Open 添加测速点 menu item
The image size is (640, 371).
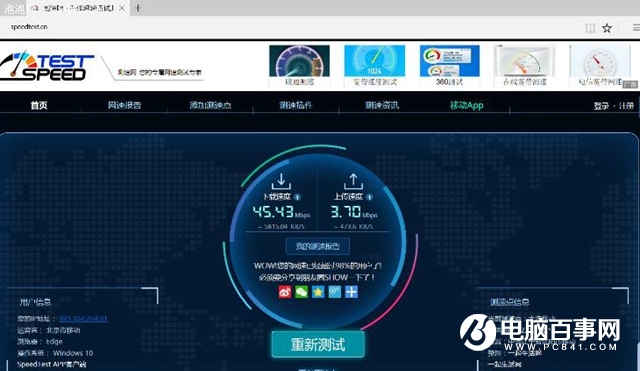[x=210, y=105]
